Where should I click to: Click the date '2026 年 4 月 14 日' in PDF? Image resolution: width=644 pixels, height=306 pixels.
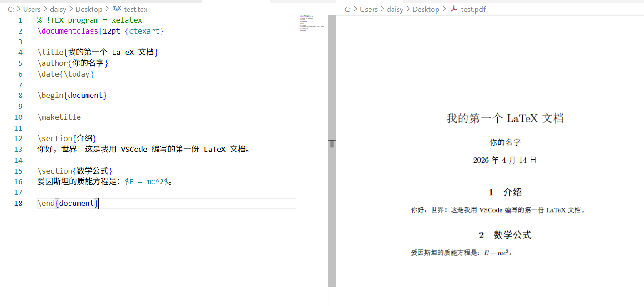tap(505, 160)
